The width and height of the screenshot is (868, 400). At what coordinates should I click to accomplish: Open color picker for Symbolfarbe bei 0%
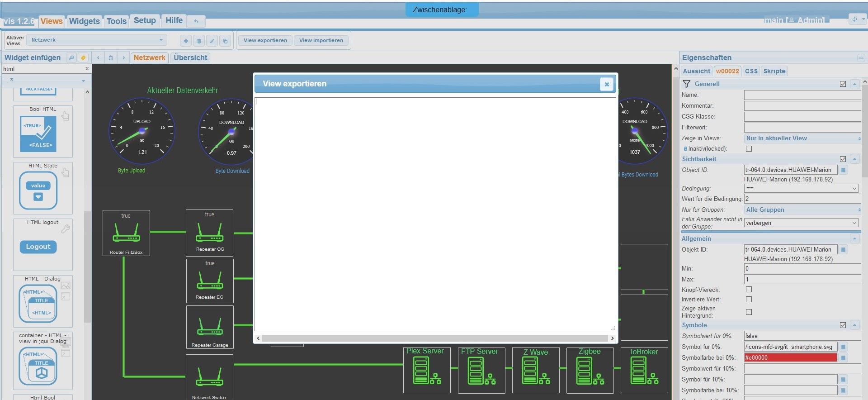pyautogui.click(x=844, y=358)
